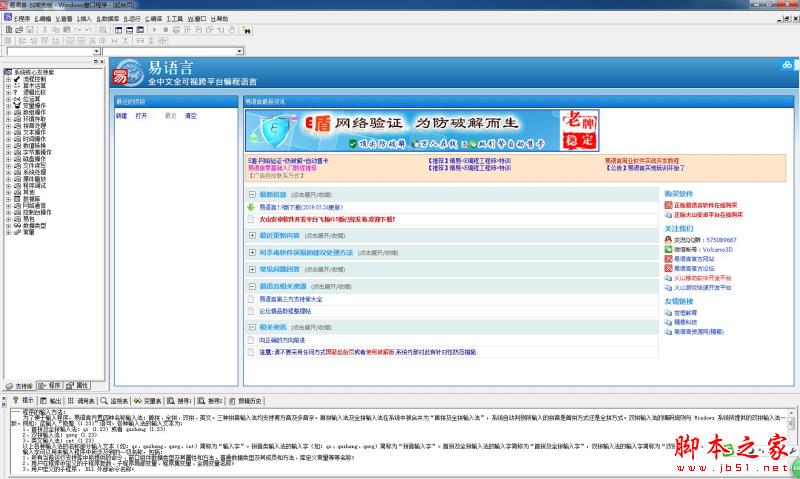Expand the 对杀毒软件误报的建议处理方法 section
The image size is (800, 479).
[252, 253]
